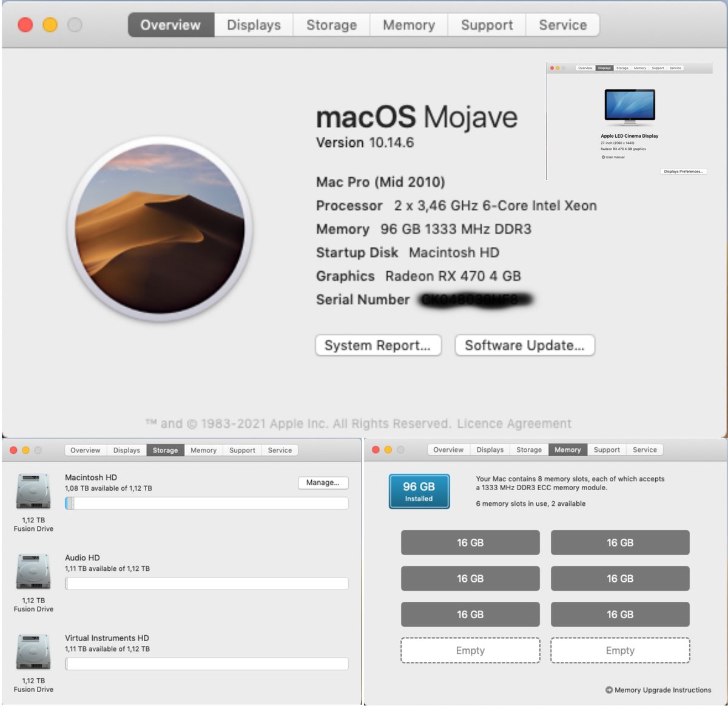Open Service tab in Storage window

(280, 450)
